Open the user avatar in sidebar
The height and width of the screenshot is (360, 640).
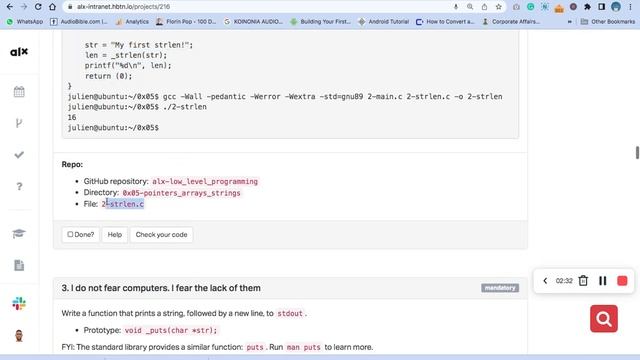(x=19, y=336)
